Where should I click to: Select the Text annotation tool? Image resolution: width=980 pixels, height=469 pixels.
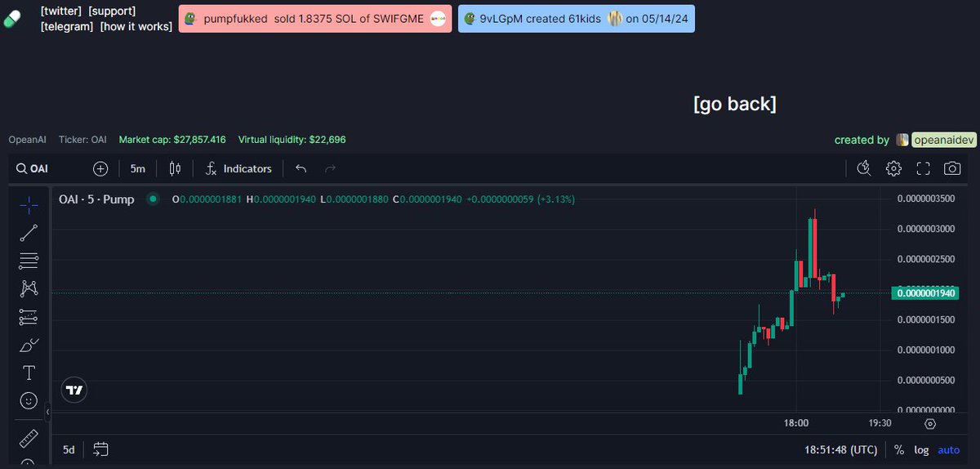click(x=29, y=373)
